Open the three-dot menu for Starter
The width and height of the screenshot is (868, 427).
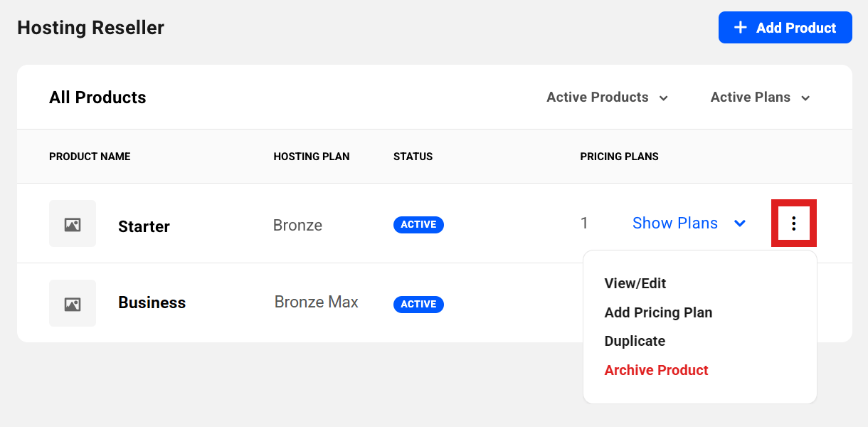click(x=794, y=223)
